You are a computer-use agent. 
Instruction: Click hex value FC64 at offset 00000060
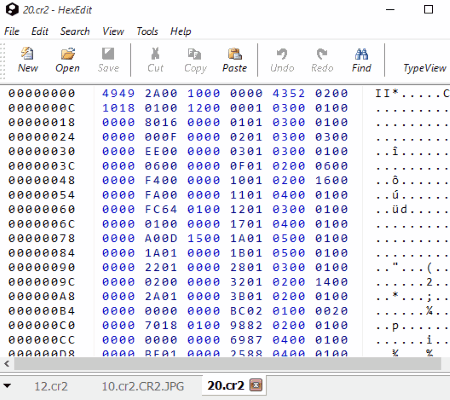pyautogui.click(x=161, y=209)
